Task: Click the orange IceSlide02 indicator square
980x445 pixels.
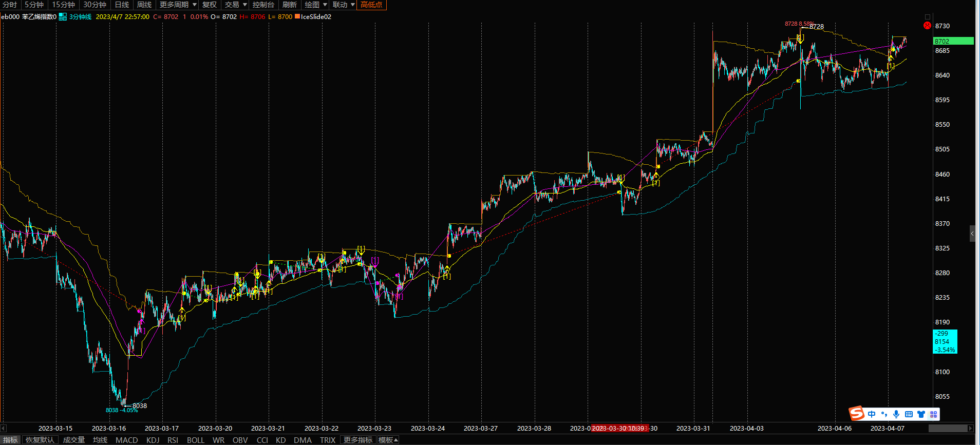Action: (x=297, y=16)
